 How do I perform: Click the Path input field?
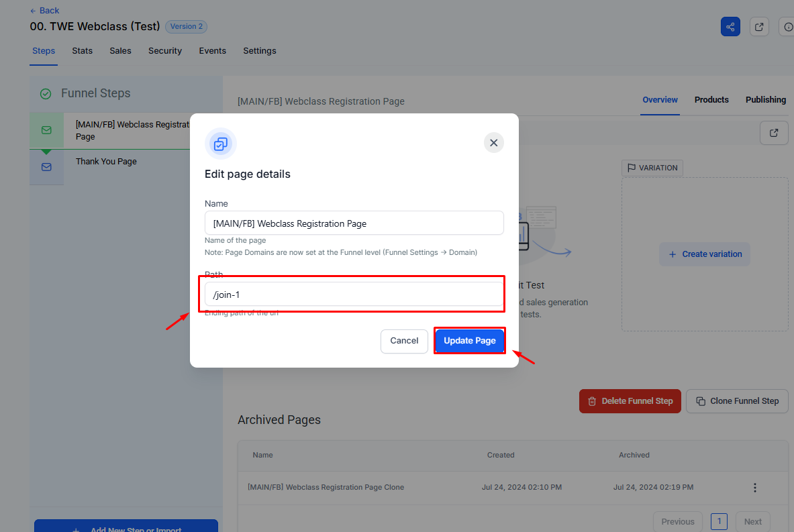tap(354, 295)
